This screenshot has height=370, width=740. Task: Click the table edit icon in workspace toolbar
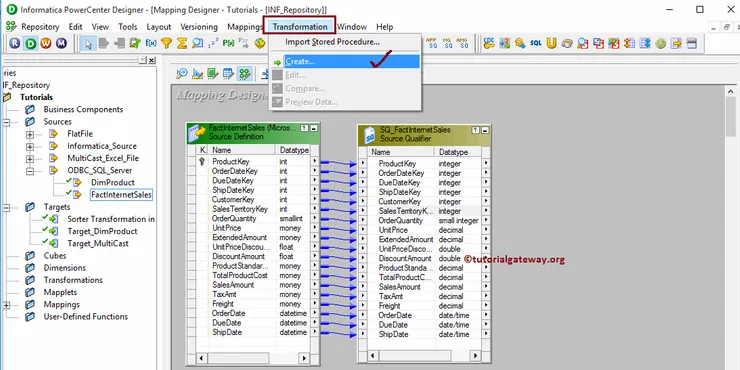[228, 74]
